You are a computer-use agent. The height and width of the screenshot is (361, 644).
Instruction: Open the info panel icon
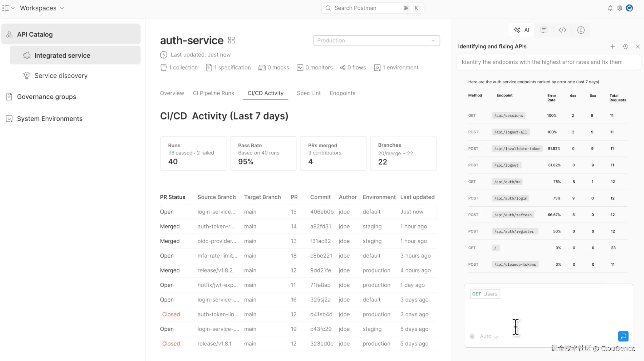point(581,30)
